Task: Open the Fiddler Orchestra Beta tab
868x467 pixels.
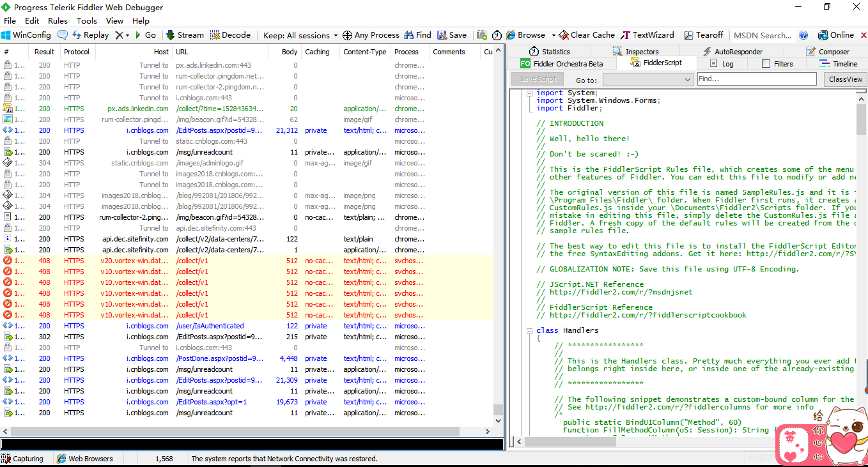Action: [x=562, y=63]
